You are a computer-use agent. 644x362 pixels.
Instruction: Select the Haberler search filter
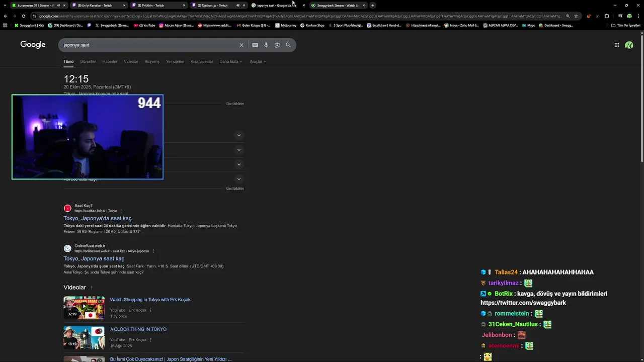[x=110, y=61]
